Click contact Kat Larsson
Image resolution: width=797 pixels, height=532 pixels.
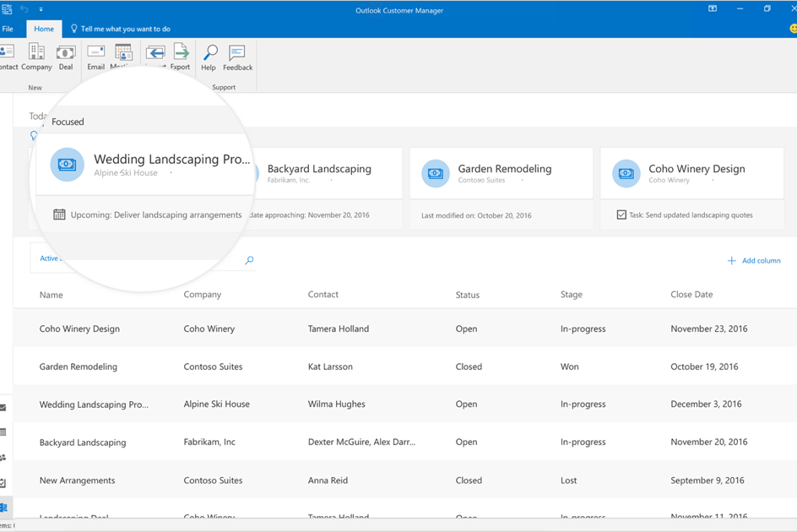click(x=330, y=366)
